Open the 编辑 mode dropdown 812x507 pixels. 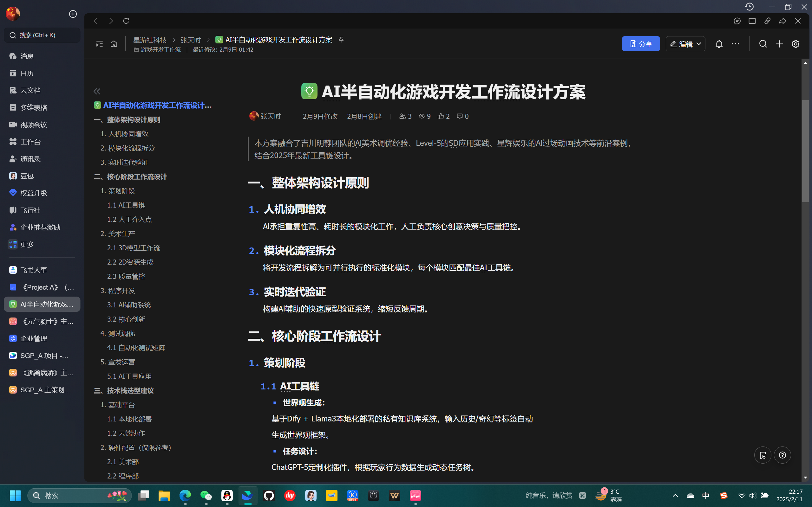point(685,44)
